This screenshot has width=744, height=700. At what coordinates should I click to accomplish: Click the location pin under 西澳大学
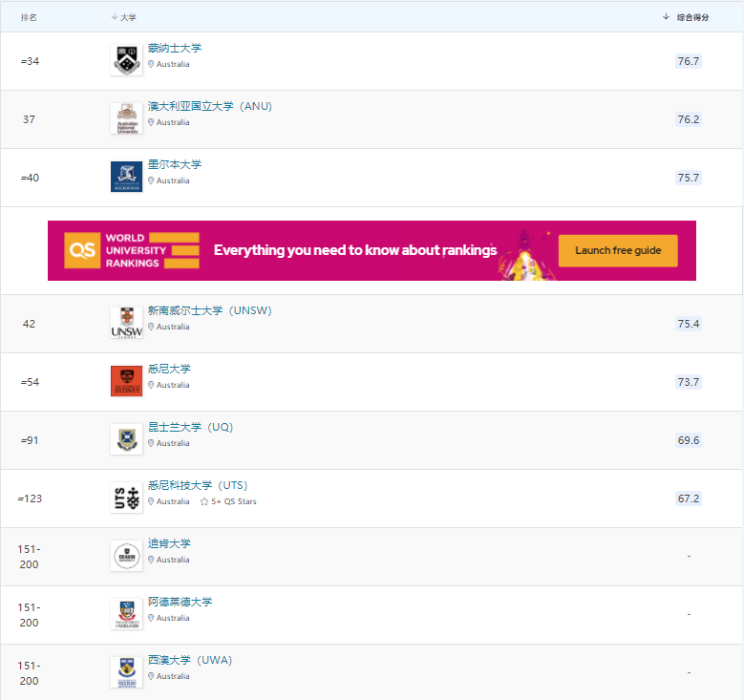[151, 676]
